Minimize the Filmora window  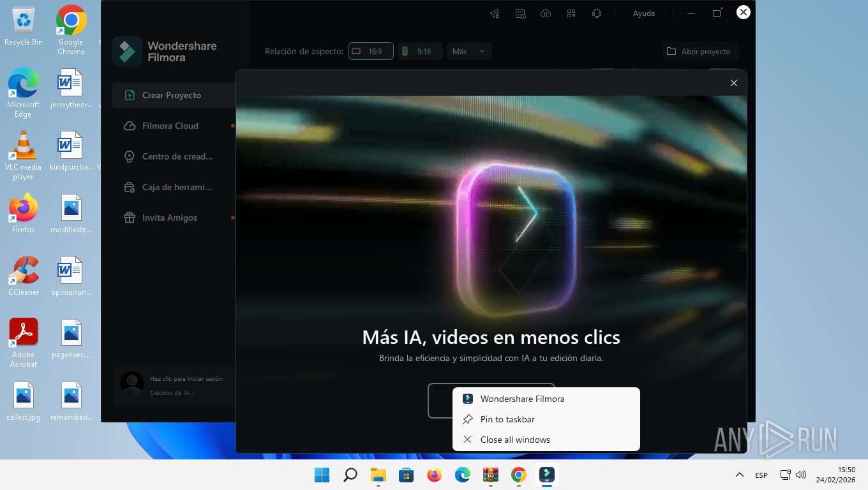pyautogui.click(x=691, y=13)
